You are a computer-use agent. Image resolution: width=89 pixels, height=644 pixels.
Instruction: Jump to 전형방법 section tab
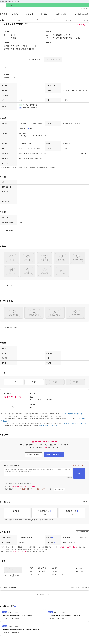point(69,20)
